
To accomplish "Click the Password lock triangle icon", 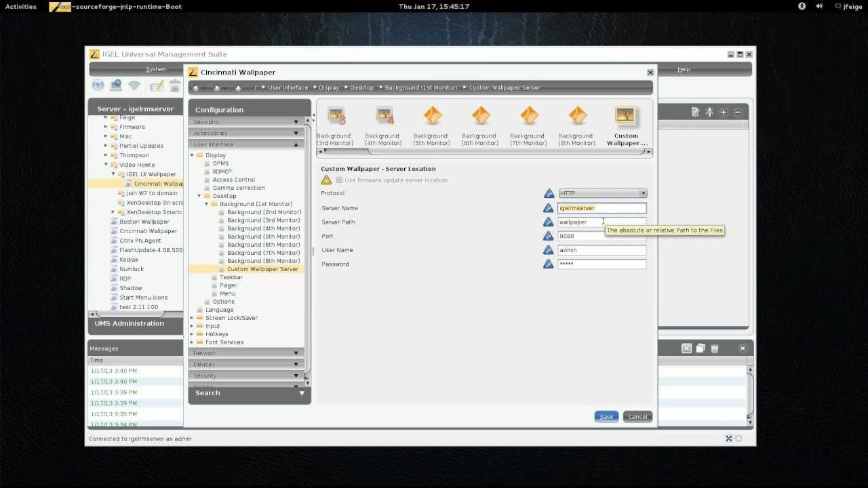I will pyautogui.click(x=549, y=264).
